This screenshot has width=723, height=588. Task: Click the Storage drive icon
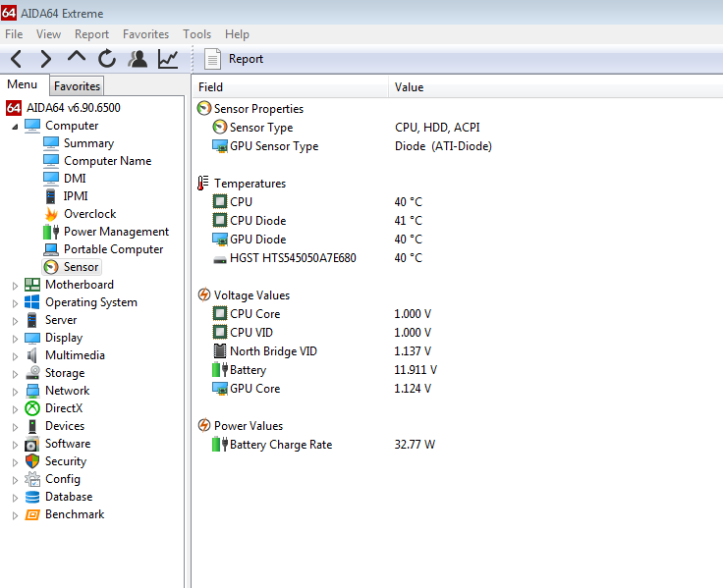click(32, 373)
